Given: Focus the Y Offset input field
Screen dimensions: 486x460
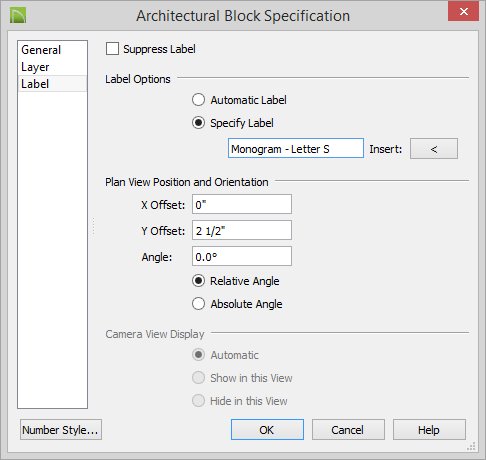Looking at the screenshot, I should 242,230.
